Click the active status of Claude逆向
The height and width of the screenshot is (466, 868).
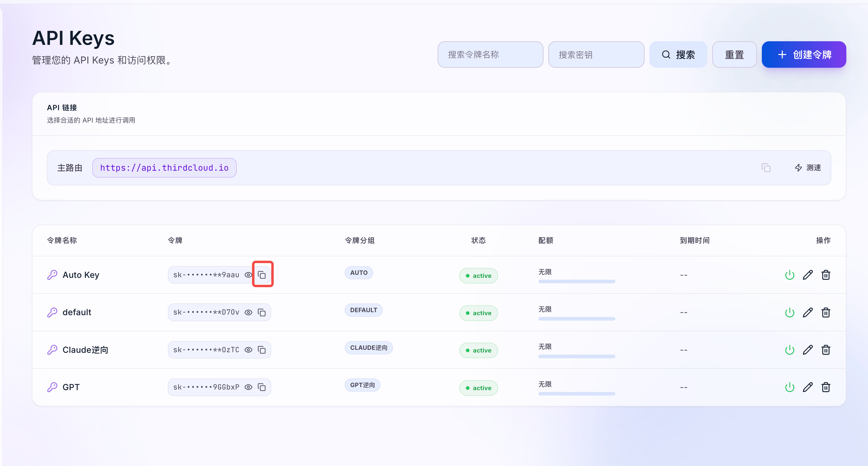(479, 350)
